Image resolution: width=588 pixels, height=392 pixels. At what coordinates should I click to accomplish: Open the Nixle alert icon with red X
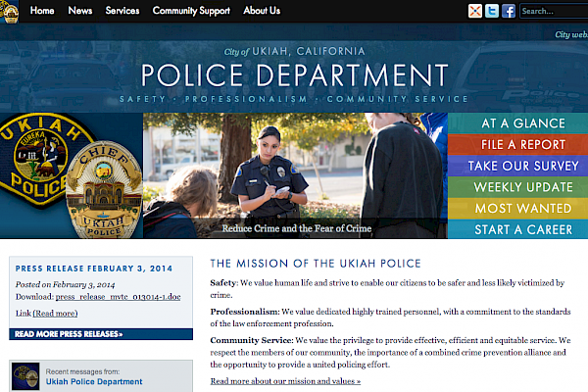coord(475,11)
